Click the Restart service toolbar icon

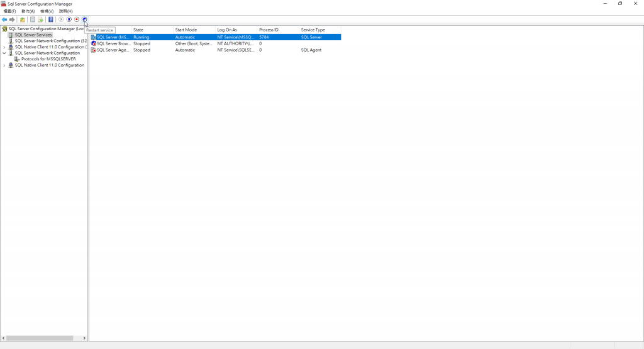(x=85, y=19)
